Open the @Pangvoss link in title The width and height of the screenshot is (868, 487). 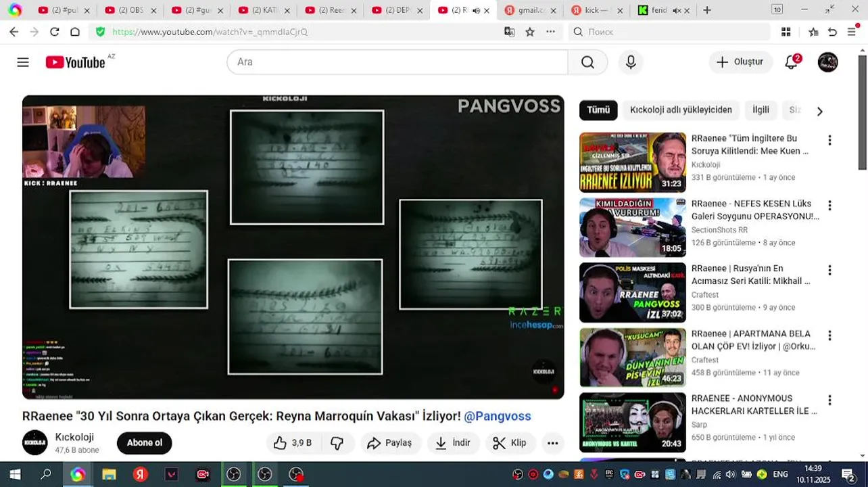pyautogui.click(x=498, y=416)
